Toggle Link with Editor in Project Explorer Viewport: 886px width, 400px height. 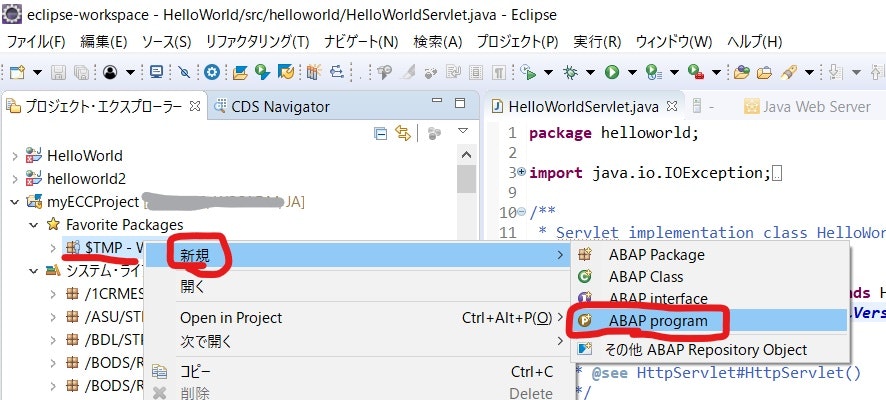point(402,133)
